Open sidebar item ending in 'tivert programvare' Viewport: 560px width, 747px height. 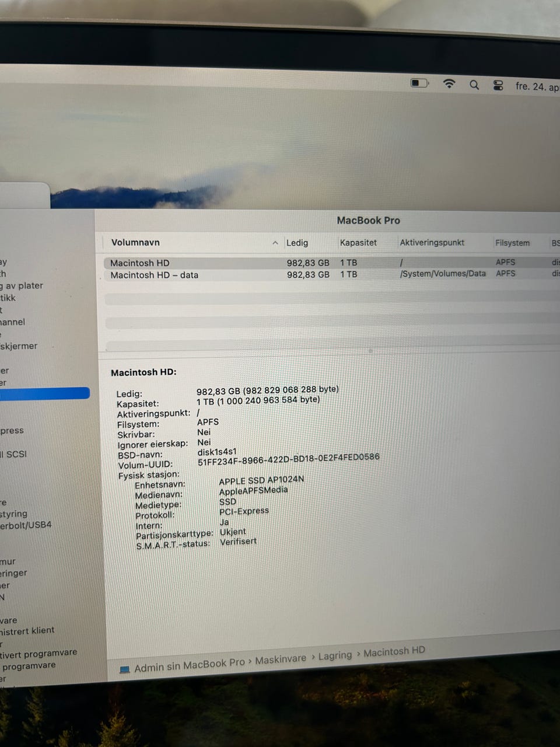(38, 653)
